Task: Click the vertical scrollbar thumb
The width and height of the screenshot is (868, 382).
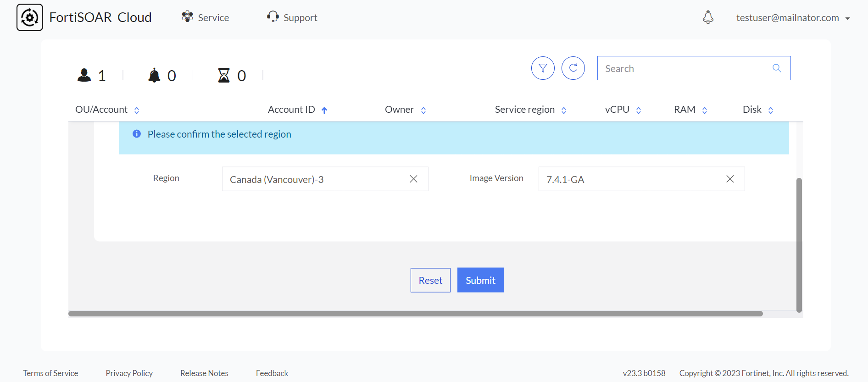Action: 799,245
